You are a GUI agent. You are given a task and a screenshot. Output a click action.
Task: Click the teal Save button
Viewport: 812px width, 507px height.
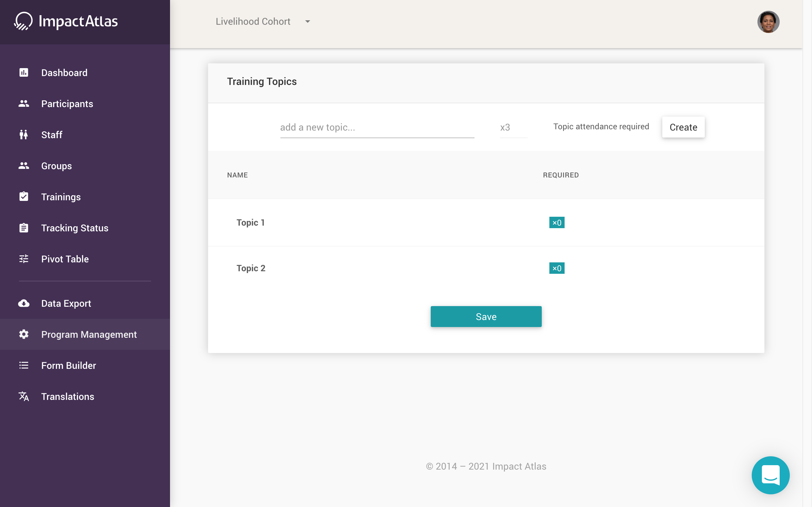pyautogui.click(x=486, y=317)
